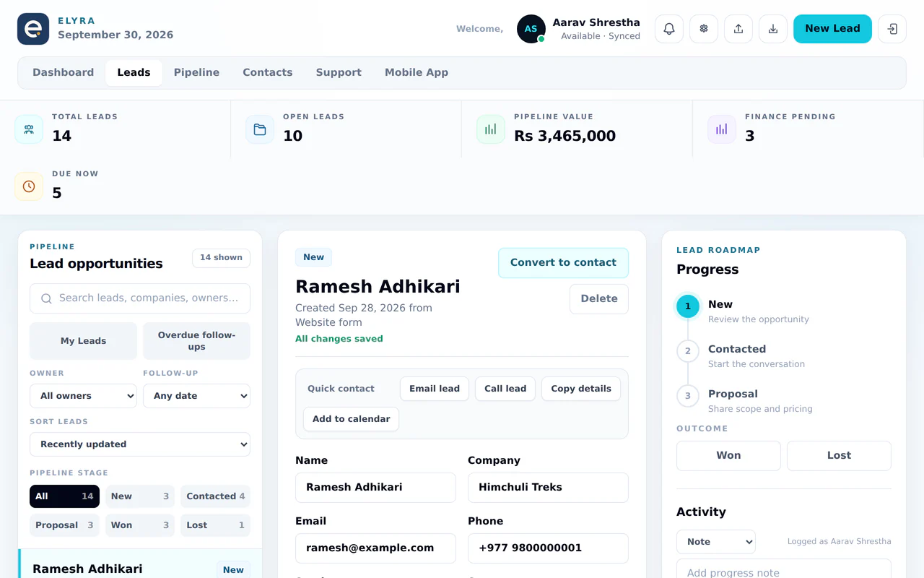Click the Pipeline Value chart icon

[x=491, y=129]
